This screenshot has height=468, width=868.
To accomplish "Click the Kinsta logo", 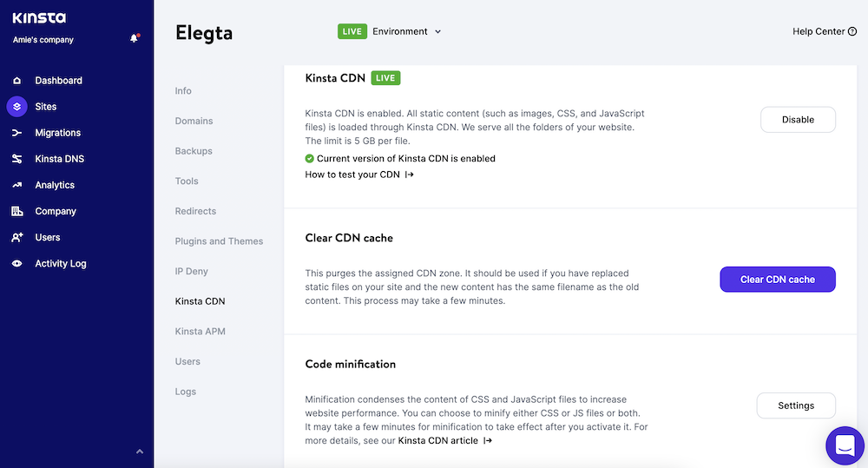I will 39,18.
